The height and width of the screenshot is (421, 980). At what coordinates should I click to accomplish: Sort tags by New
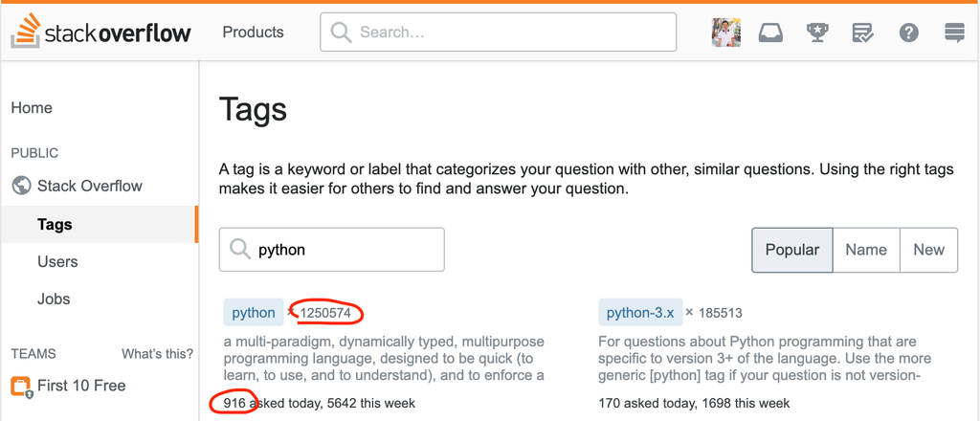928,250
